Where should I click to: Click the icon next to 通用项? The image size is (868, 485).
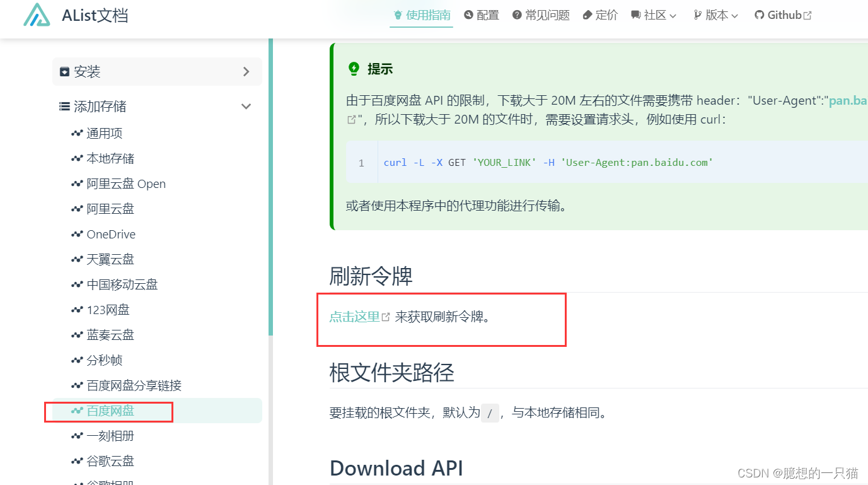[x=77, y=133]
